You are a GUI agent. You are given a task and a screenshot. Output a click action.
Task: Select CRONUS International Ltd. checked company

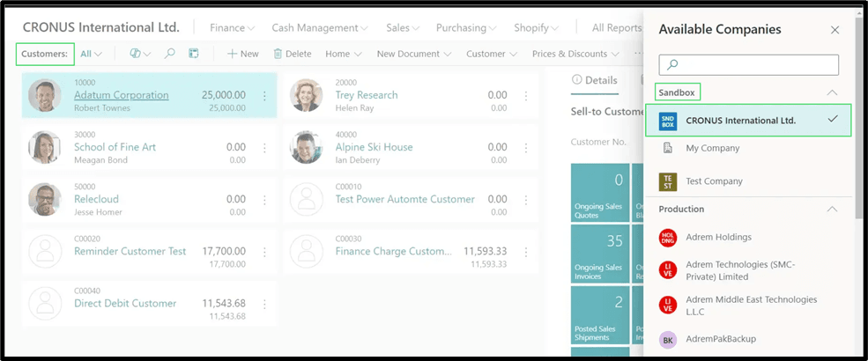740,121
